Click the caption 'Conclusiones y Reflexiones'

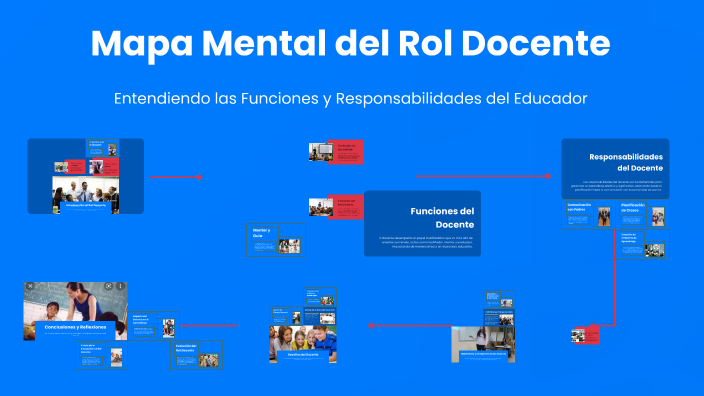coord(75,327)
